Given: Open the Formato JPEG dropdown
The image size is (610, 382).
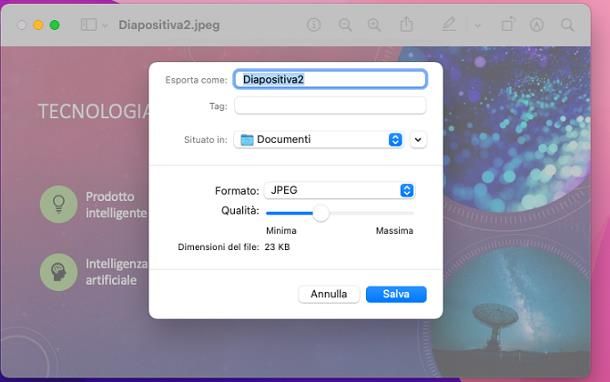Looking at the screenshot, I should point(339,190).
